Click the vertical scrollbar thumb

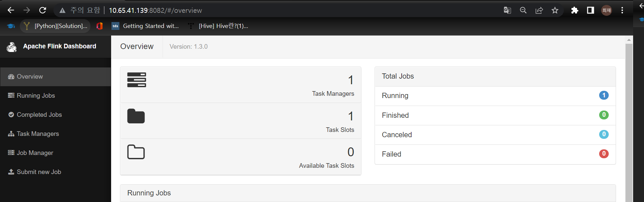coord(629,123)
